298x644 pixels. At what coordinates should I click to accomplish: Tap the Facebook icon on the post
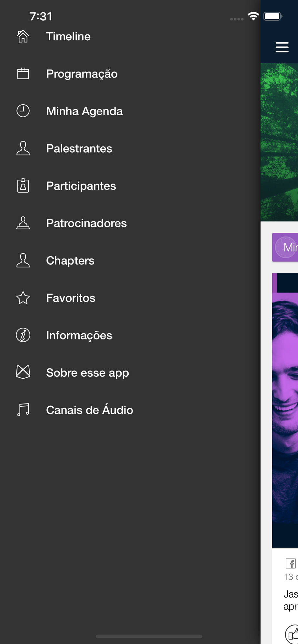(x=291, y=563)
